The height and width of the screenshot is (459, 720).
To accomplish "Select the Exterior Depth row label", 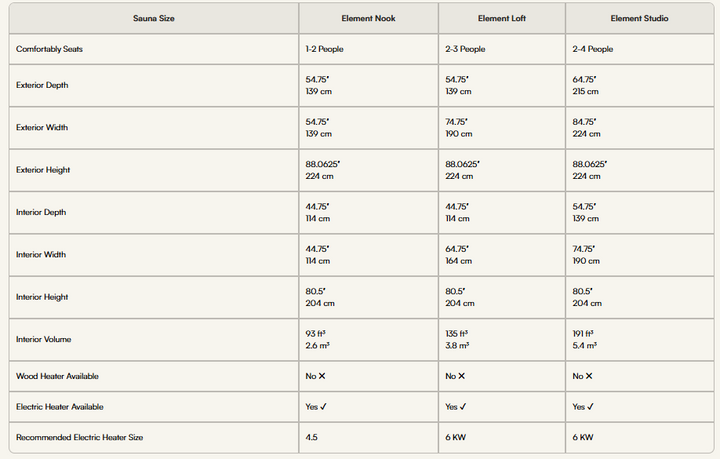I will click(42, 85).
